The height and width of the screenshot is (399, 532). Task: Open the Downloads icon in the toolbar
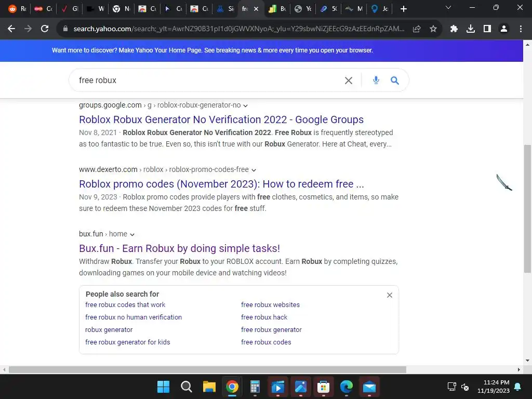(471, 29)
